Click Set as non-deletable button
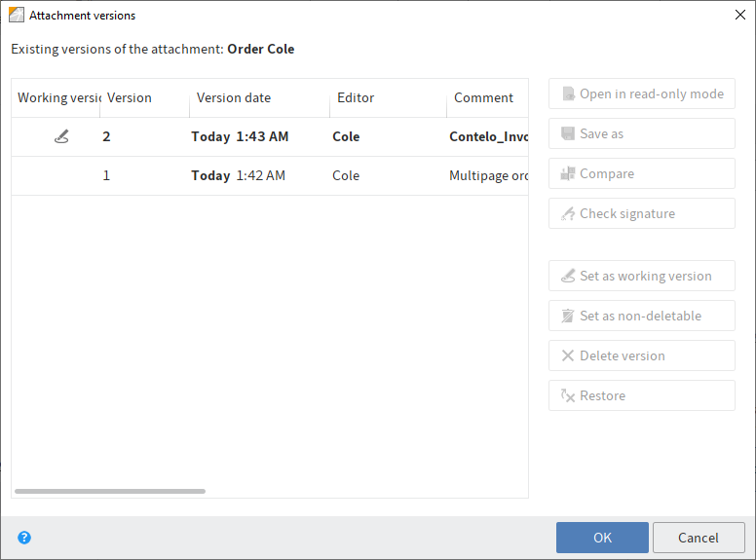 642,316
